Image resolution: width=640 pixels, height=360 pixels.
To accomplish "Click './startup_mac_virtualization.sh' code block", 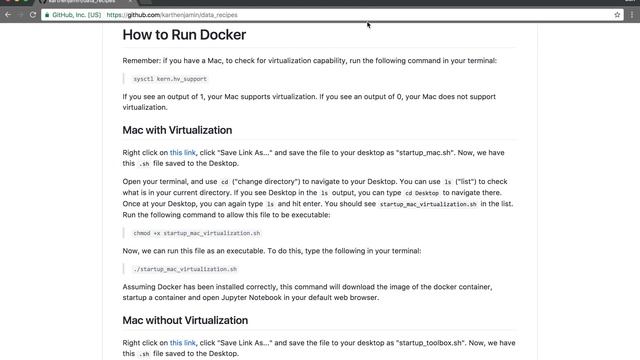I will 185,269.
